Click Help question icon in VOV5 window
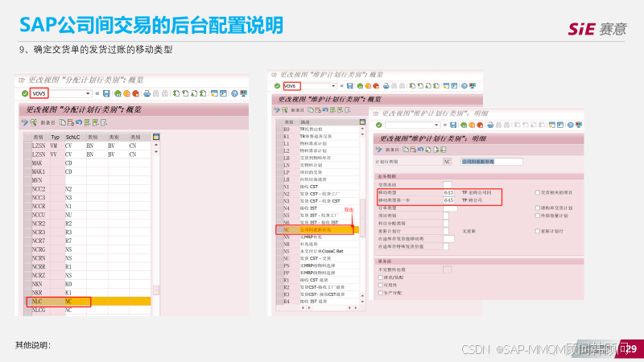The width and height of the screenshot is (644, 362). click(234, 93)
